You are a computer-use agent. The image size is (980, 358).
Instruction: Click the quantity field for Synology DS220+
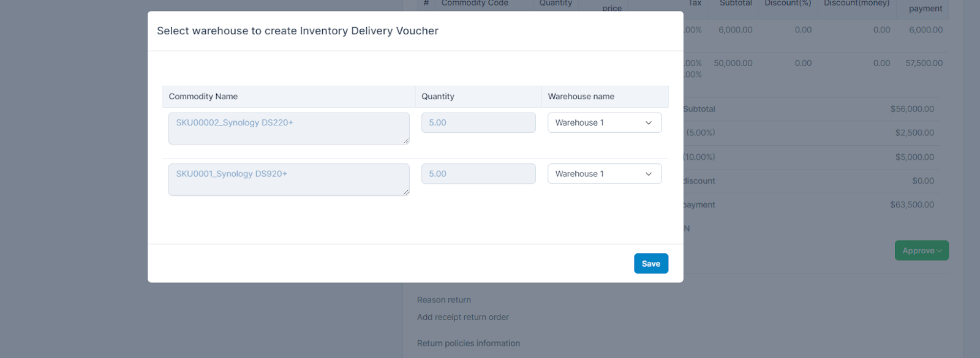pos(478,122)
